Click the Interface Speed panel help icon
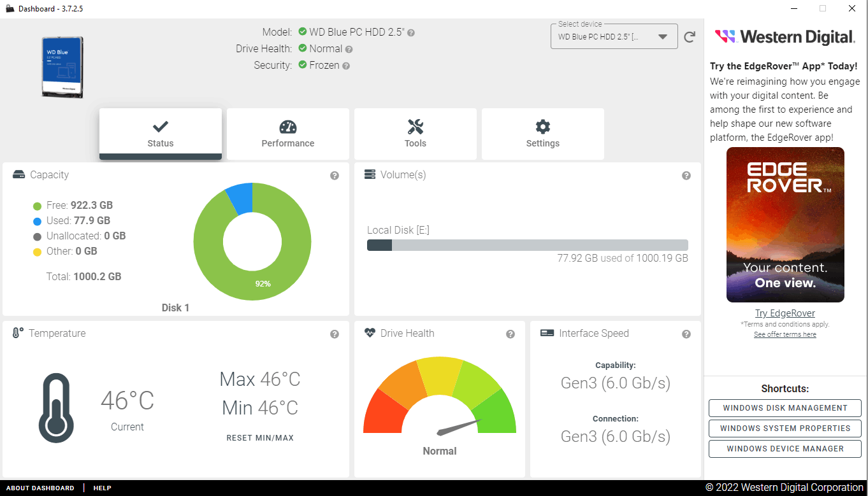 tap(686, 334)
